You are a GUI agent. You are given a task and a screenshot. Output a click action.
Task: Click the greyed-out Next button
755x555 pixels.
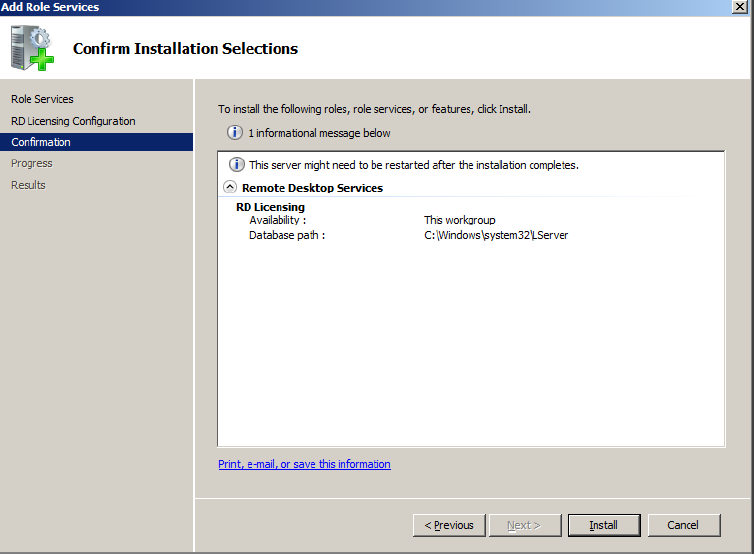tap(525, 525)
